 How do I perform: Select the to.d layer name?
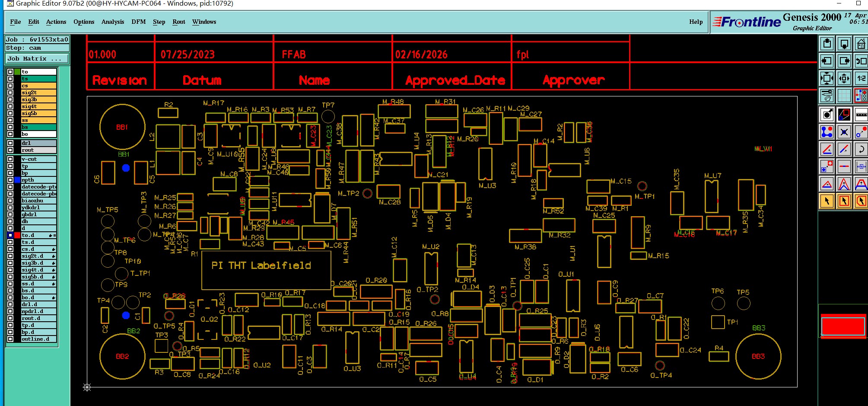(39, 235)
